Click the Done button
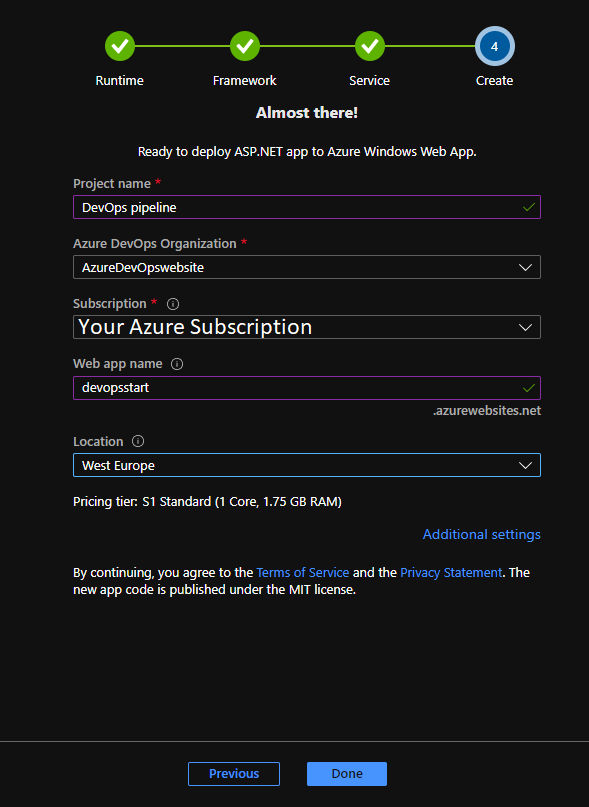This screenshot has width=589, height=807. coord(347,774)
